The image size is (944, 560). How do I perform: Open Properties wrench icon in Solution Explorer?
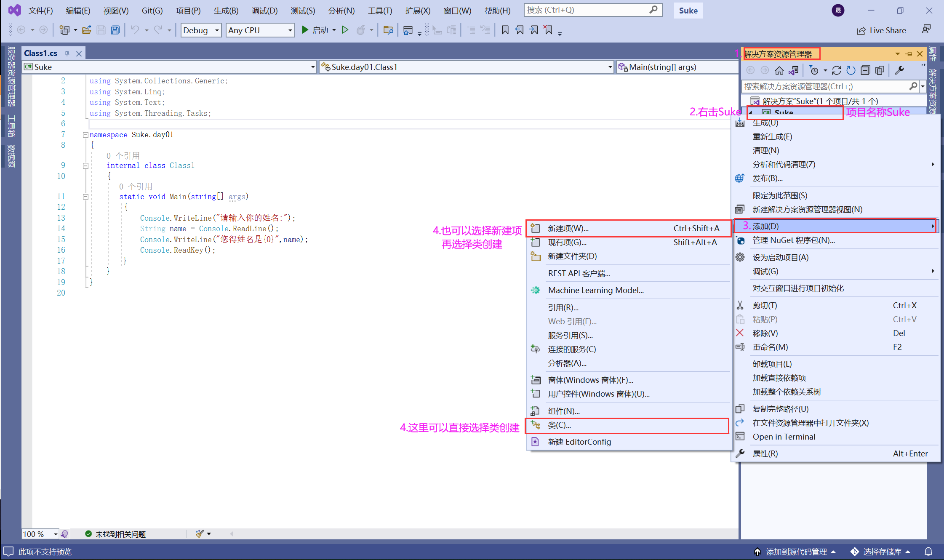[899, 70]
